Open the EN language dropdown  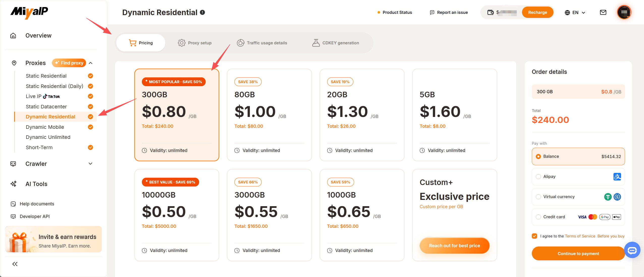click(x=575, y=13)
